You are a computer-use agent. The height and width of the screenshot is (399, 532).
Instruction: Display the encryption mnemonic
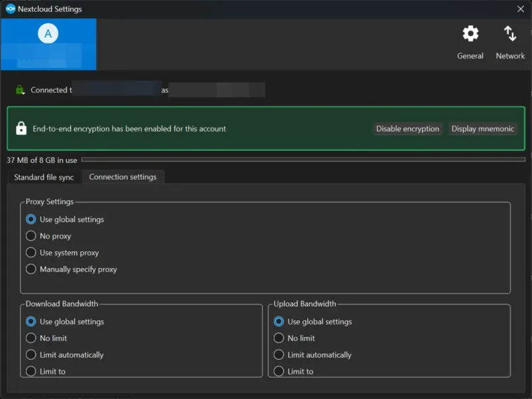click(x=483, y=129)
